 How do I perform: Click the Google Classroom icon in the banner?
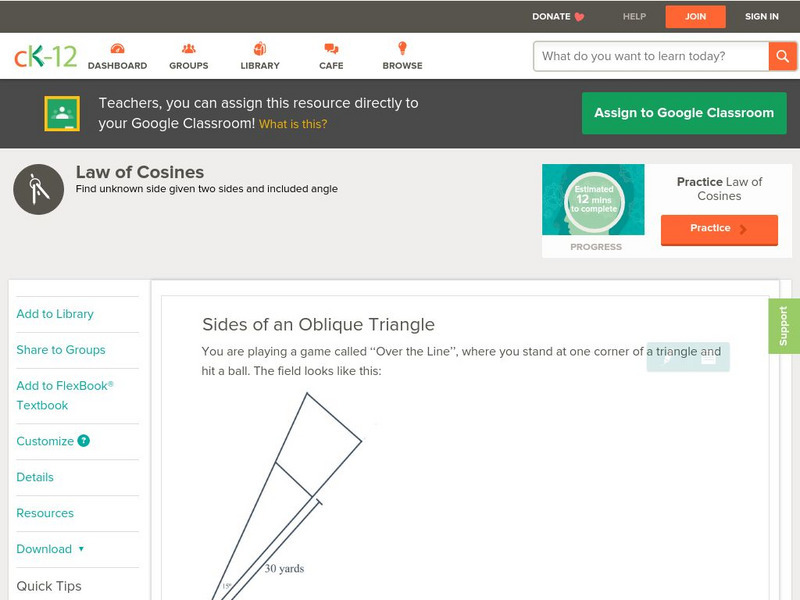63,112
